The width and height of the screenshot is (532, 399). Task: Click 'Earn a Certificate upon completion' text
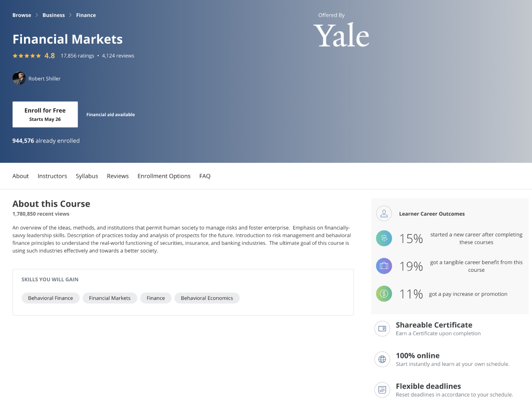click(x=438, y=333)
